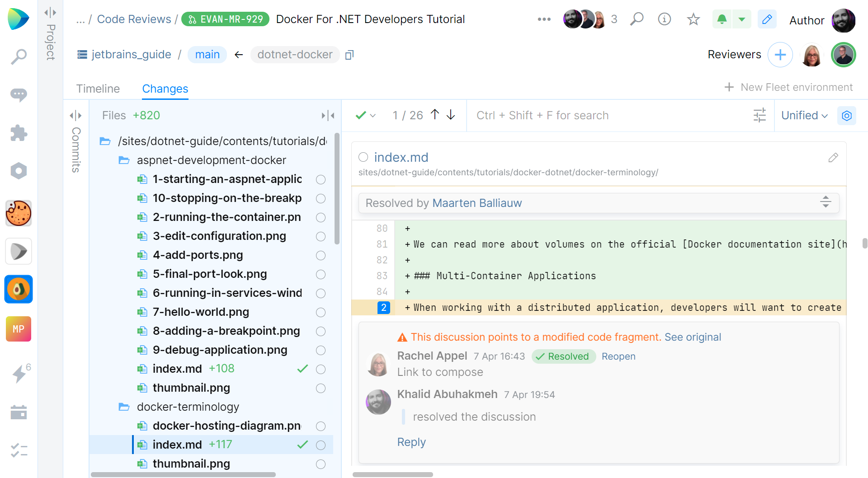The height and width of the screenshot is (478, 868).
Task: Open the gray play-arrow project icon
Action: 19,251
